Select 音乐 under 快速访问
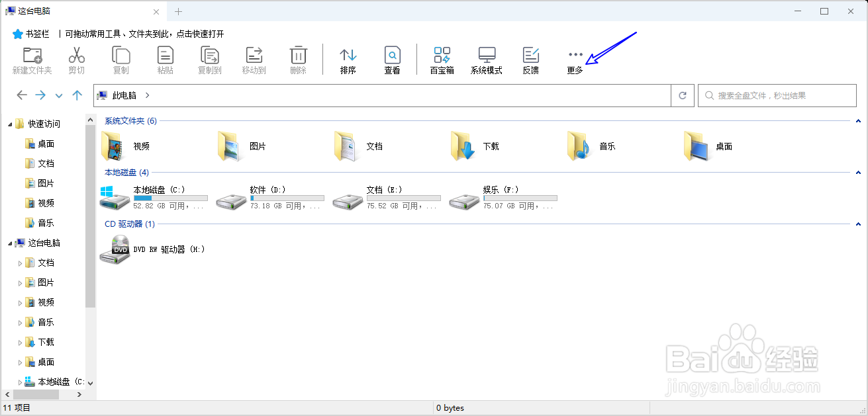The image size is (868, 416). pos(40,223)
